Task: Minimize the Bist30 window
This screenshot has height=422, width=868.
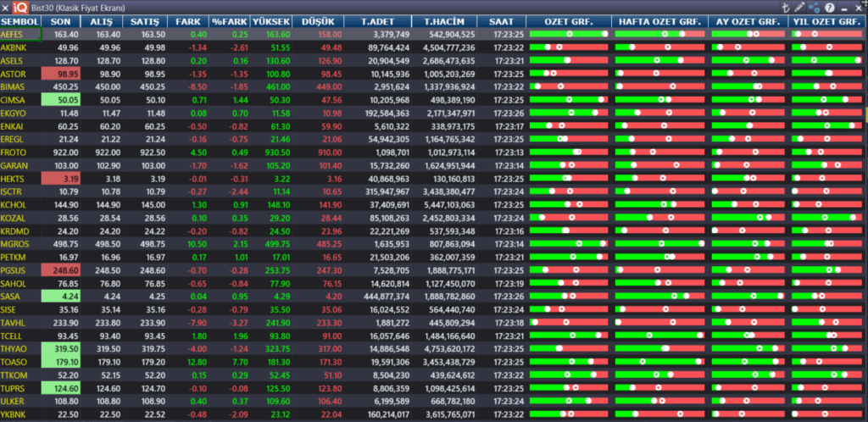Action: coord(844,8)
